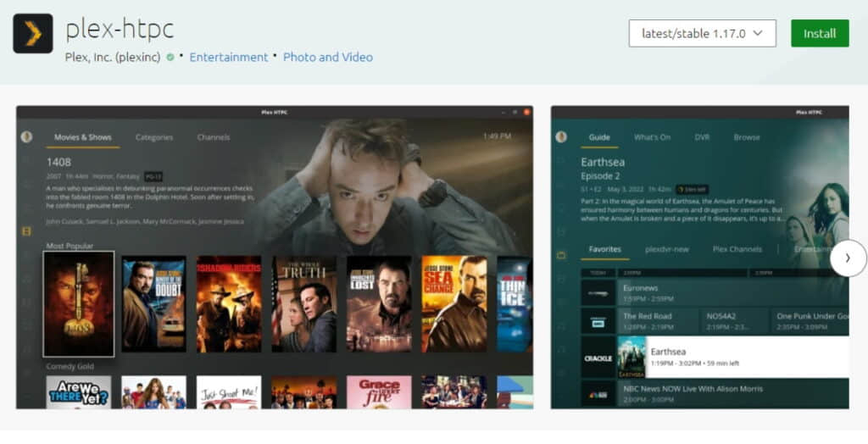This screenshot has width=868, height=444.
Task: Click the NOS4A2 guide entry
Action: click(735, 321)
